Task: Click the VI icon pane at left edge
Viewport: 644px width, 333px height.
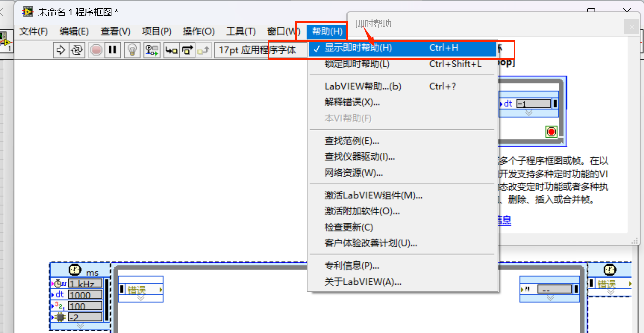Action: (6, 42)
